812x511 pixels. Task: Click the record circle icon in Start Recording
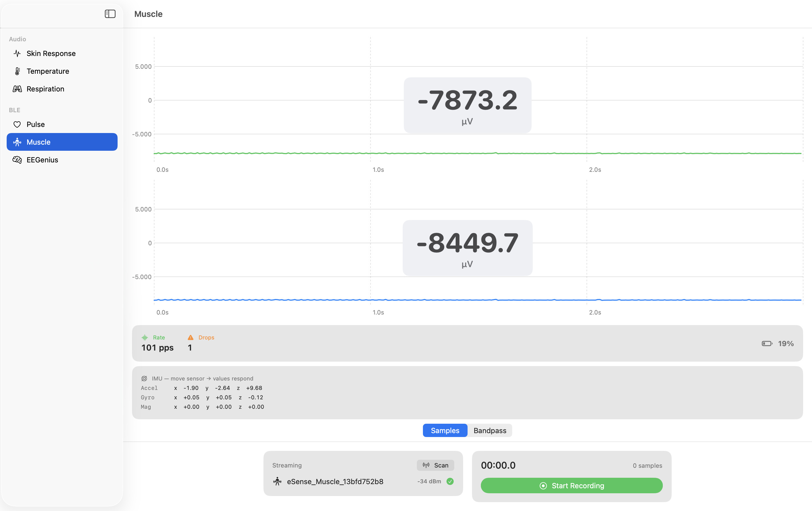point(543,486)
